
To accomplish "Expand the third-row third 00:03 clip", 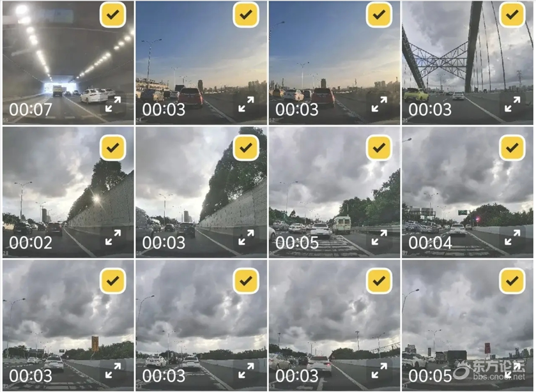I will [379, 370].
